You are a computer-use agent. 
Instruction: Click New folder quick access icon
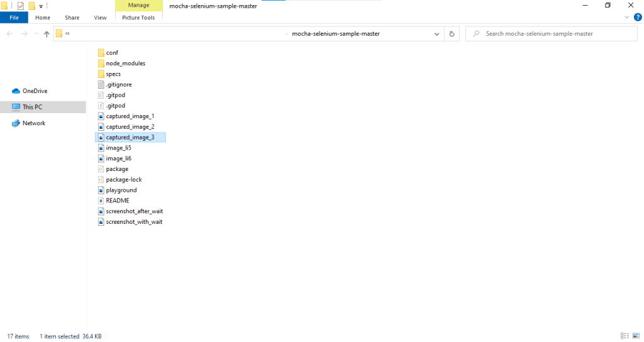pos(31,6)
